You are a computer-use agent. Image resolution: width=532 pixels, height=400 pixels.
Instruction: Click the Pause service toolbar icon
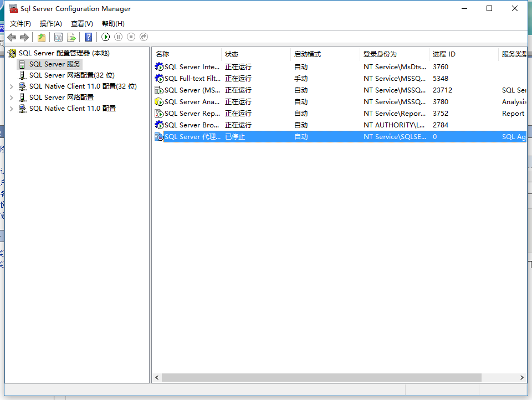coord(119,37)
